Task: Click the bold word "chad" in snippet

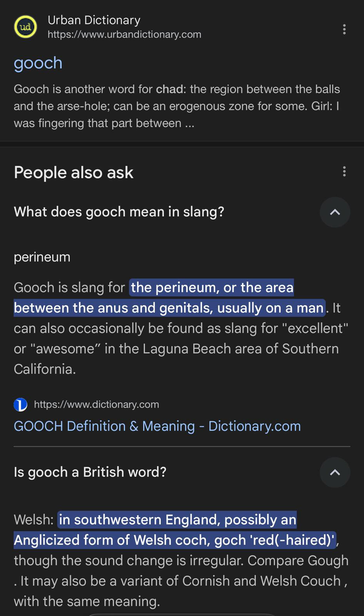Action: (x=169, y=89)
